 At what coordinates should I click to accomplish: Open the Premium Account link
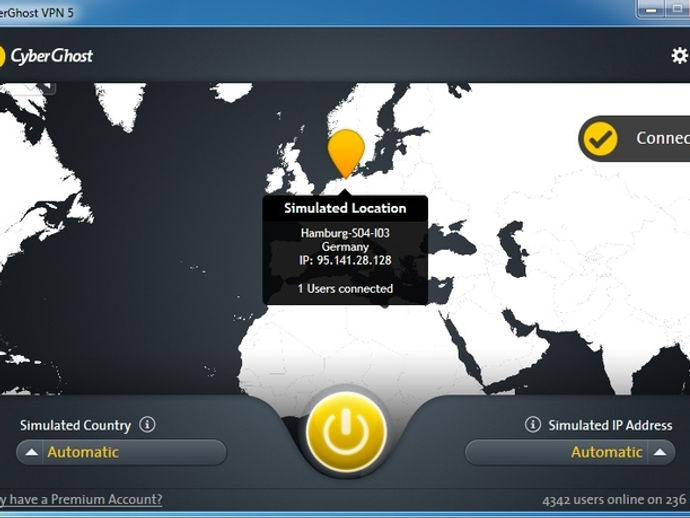81,500
